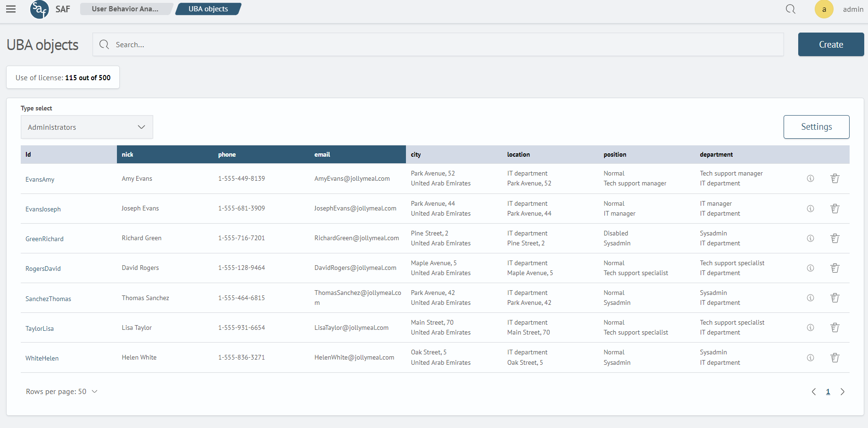Delete the SanchezThomas row
This screenshot has width=868, height=428.
click(835, 298)
